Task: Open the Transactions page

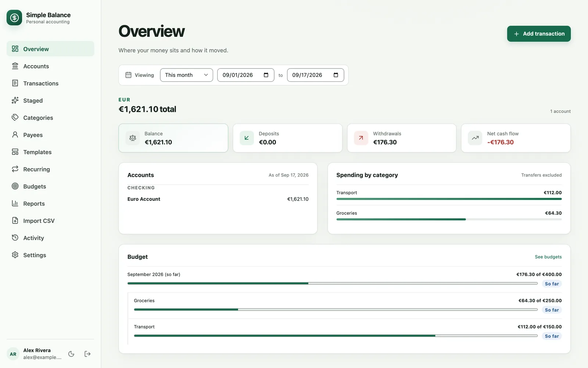Action: (50, 83)
